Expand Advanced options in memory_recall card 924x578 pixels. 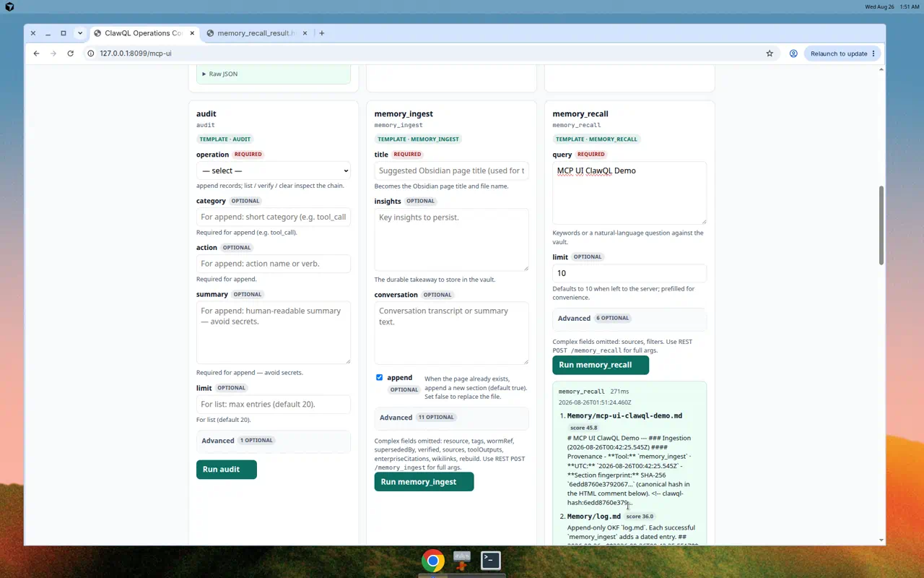pyautogui.click(x=629, y=319)
